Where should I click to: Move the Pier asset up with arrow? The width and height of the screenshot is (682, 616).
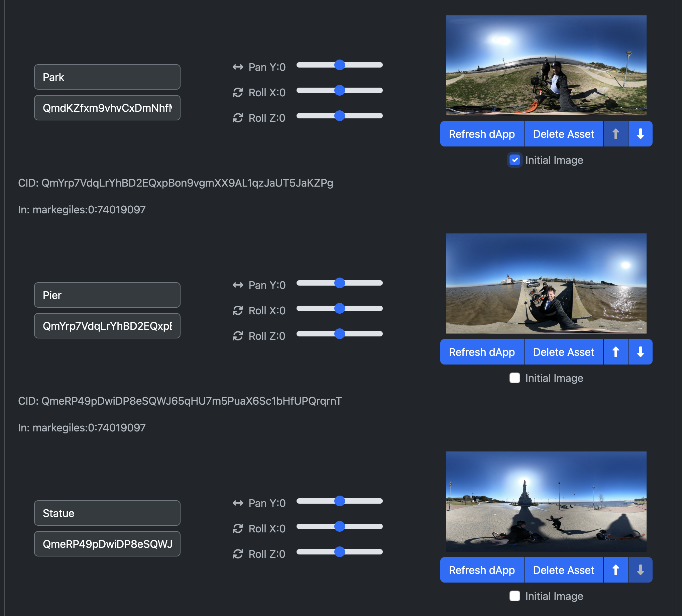coord(616,352)
